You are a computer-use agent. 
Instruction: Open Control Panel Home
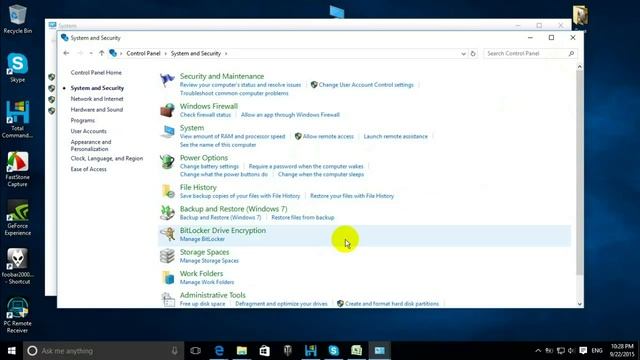(x=96, y=72)
